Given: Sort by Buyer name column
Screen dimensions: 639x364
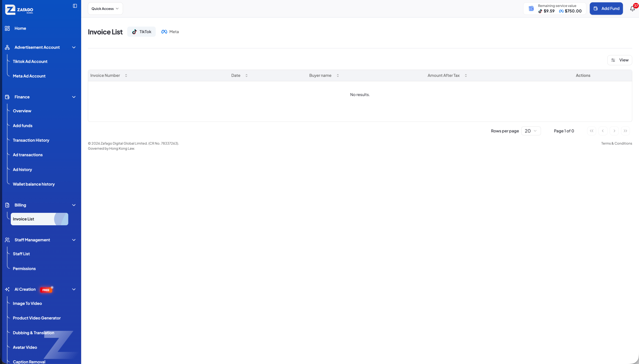Looking at the screenshot, I should pos(338,76).
